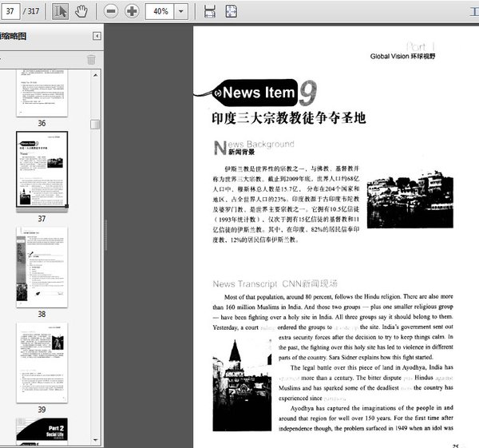Select the page 37 thumbnail
The image size is (479, 448).
point(42,171)
